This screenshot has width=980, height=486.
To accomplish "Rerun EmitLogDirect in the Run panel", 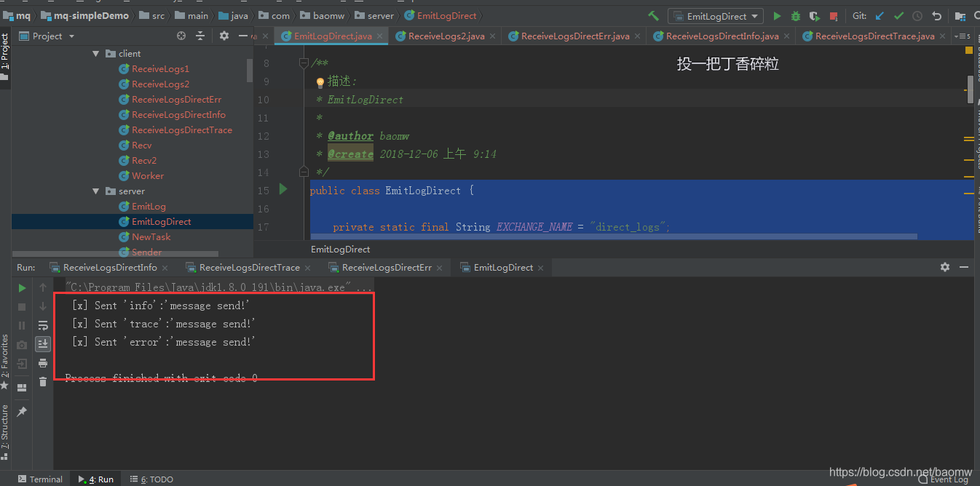I will tap(22, 288).
